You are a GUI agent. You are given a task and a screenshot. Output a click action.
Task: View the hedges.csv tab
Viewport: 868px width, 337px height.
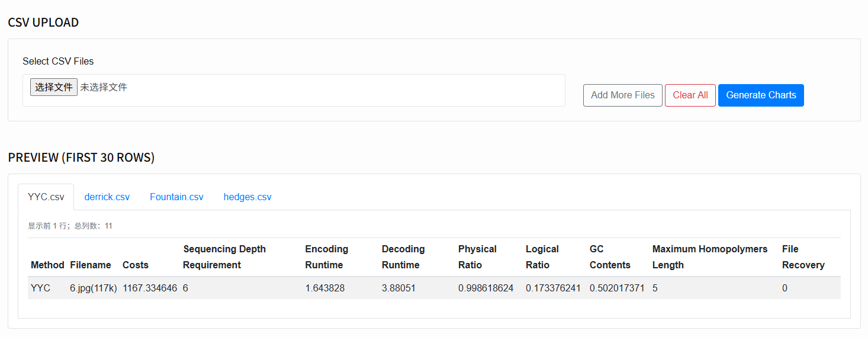(x=247, y=197)
